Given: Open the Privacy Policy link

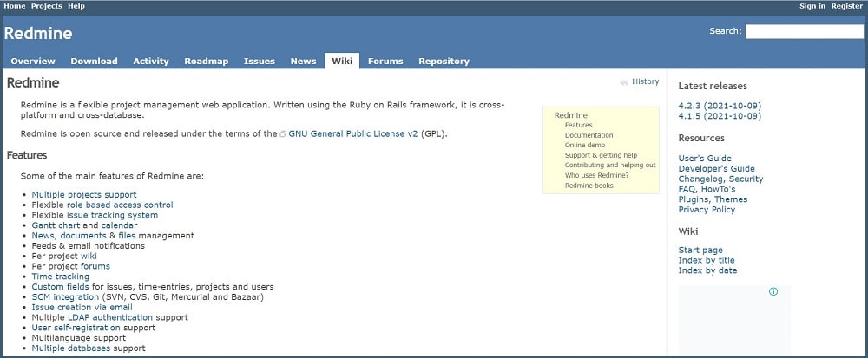Looking at the screenshot, I should pos(707,210).
